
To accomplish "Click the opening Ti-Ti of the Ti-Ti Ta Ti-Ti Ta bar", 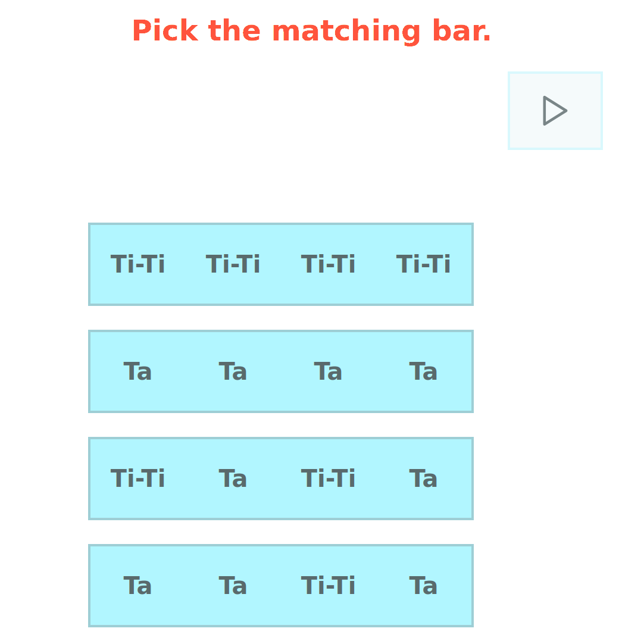I will pyautogui.click(x=137, y=479).
